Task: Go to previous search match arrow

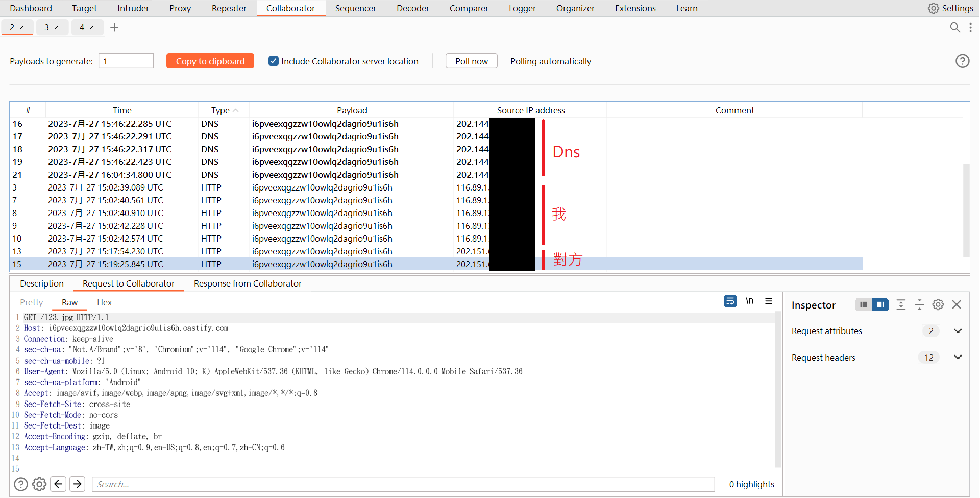Action: [59, 484]
